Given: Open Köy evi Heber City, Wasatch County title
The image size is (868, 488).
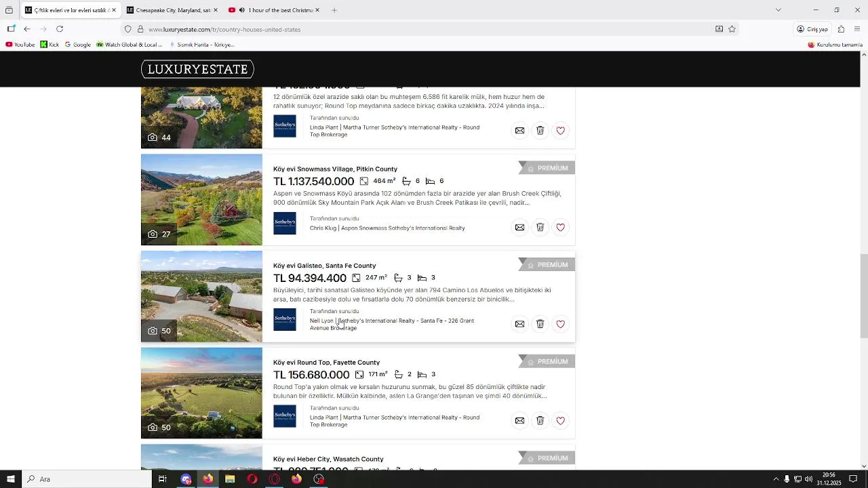Looking at the screenshot, I should (x=328, y=459).
